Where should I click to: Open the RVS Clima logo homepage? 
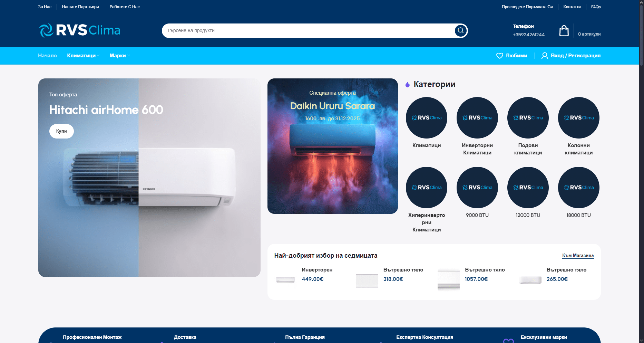coord(79,30)
